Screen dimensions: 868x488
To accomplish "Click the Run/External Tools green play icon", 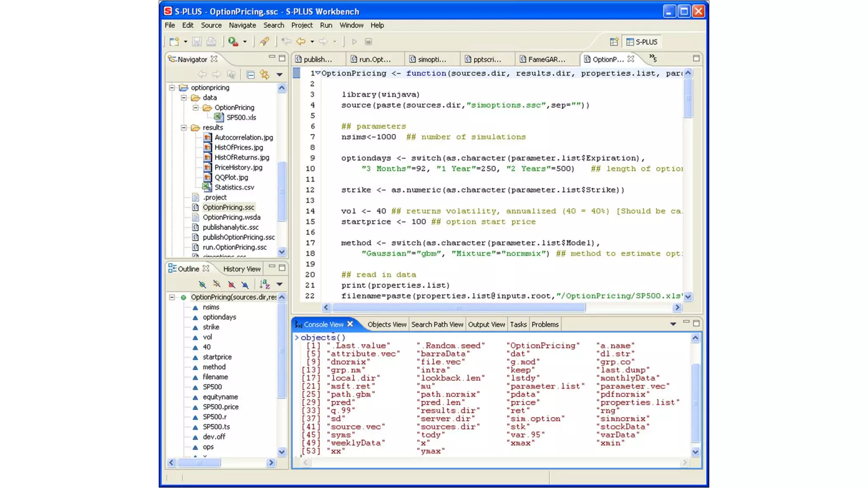I will [x=233, y=42].
